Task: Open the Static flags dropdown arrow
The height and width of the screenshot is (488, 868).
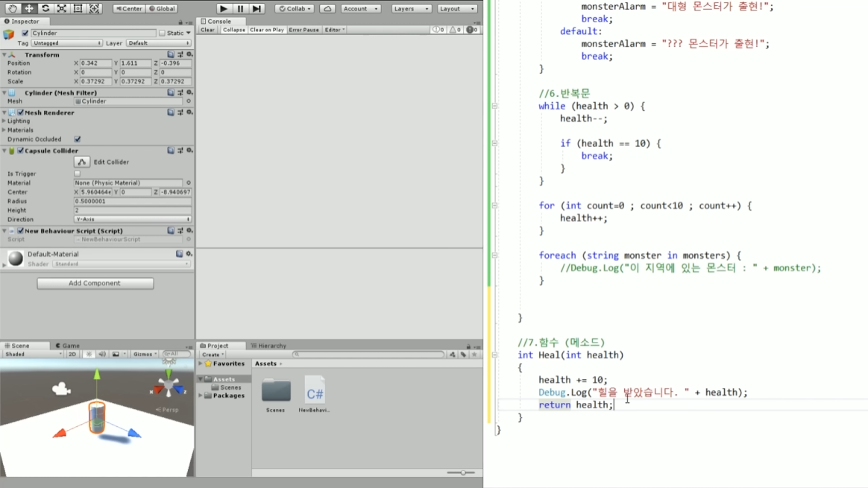Action: click(188, 34)
